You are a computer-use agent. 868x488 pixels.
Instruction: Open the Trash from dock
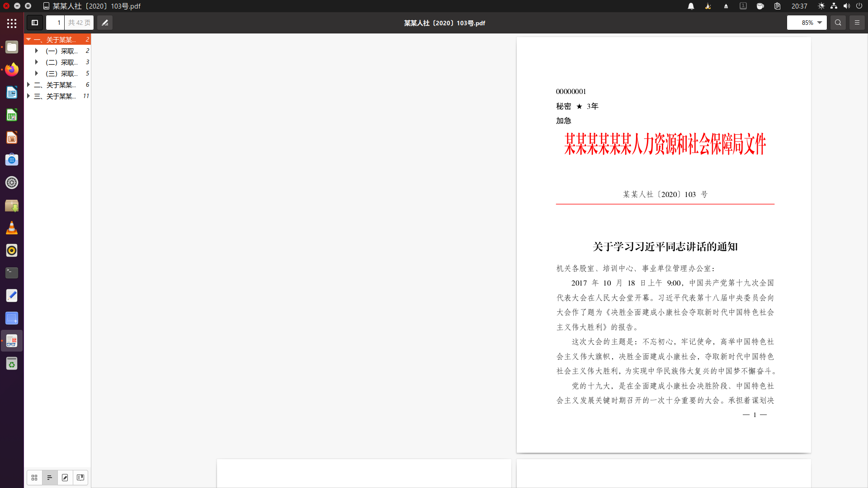click(x=12, y=363)
